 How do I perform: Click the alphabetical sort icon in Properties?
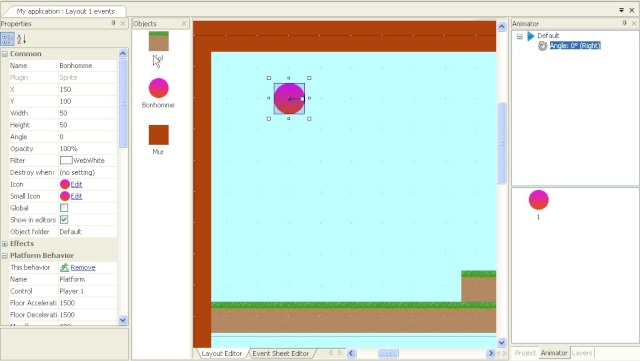[21, 39]
